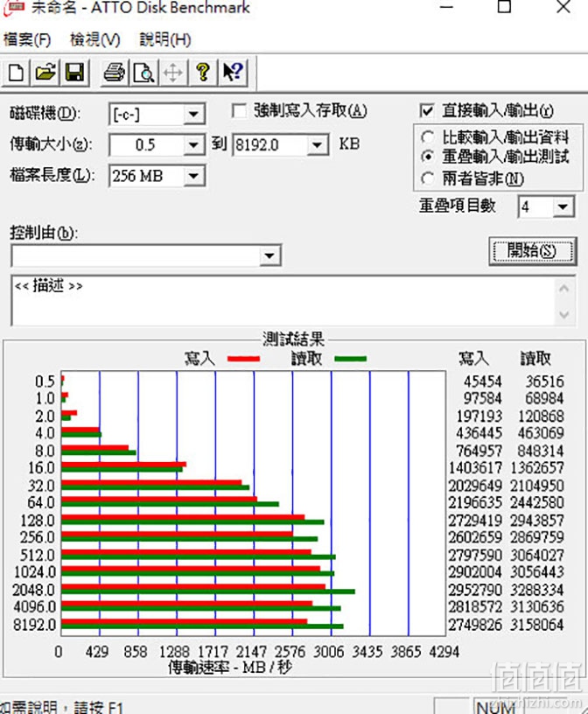Click the 開始(S) start button
The width and height of the screenshot is (588, 714).
click(532, 250)
